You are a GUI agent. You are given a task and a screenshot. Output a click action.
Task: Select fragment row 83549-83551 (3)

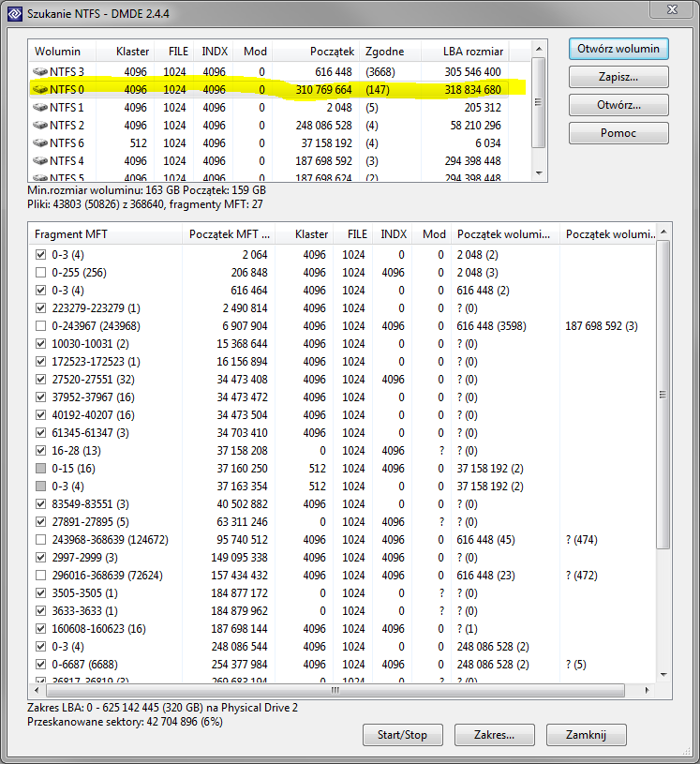pos(342,503)
